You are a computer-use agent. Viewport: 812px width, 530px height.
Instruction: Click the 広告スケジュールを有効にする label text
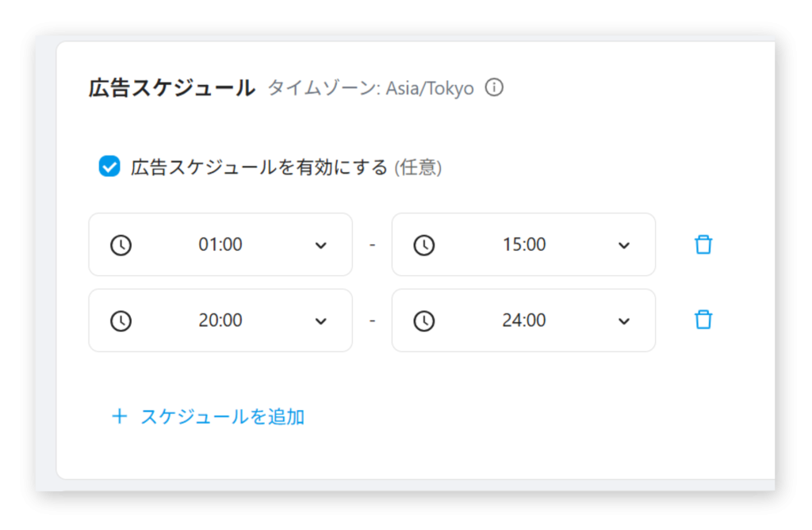click(259, 167)
